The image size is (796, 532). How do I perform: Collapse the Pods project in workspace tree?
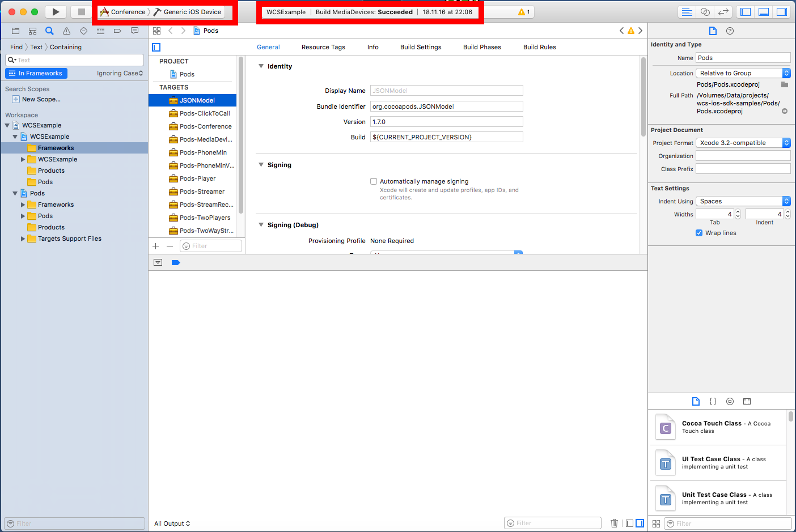point(15,193)
